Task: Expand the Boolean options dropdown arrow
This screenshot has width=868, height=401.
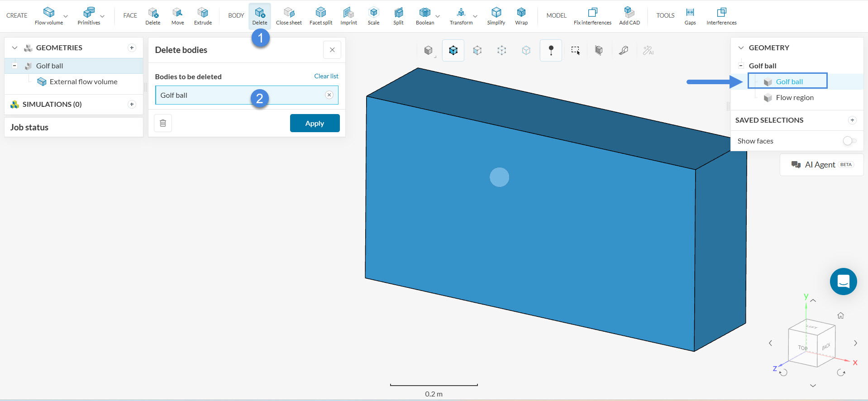Action: click(x=438, y=16)
